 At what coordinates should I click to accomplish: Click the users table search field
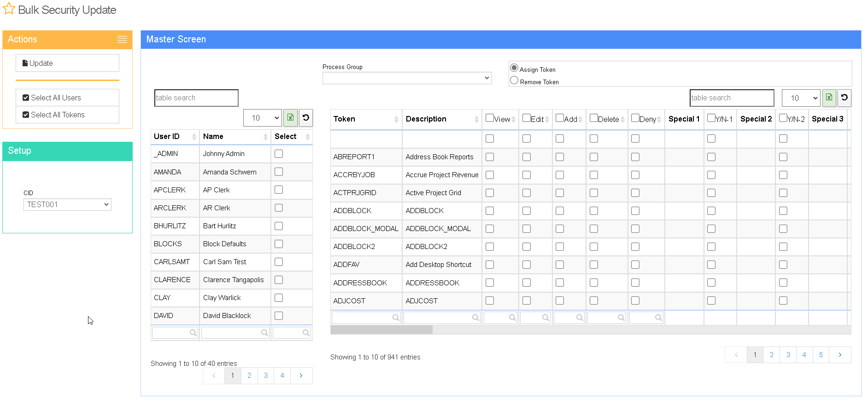(x=196, y=98)
